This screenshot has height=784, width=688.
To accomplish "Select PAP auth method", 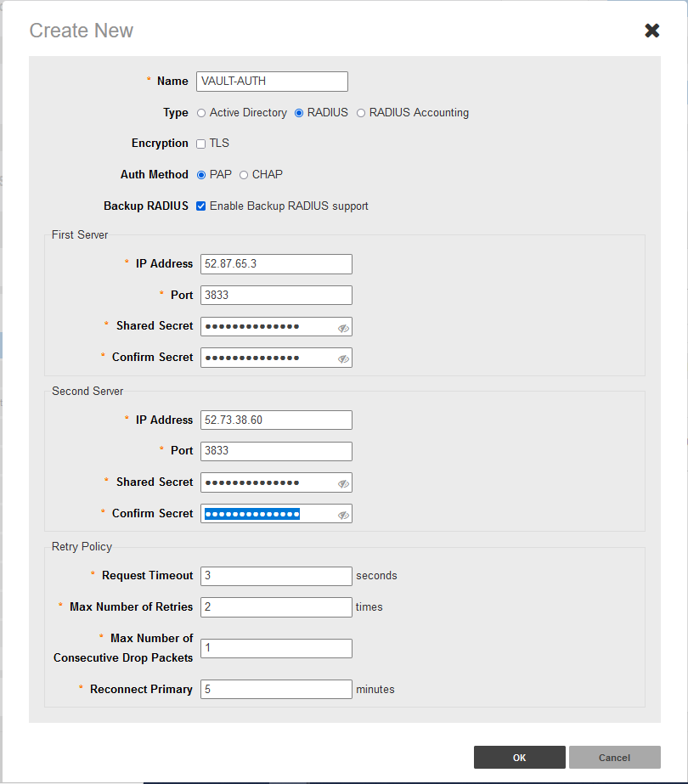I will coord(201,175).
